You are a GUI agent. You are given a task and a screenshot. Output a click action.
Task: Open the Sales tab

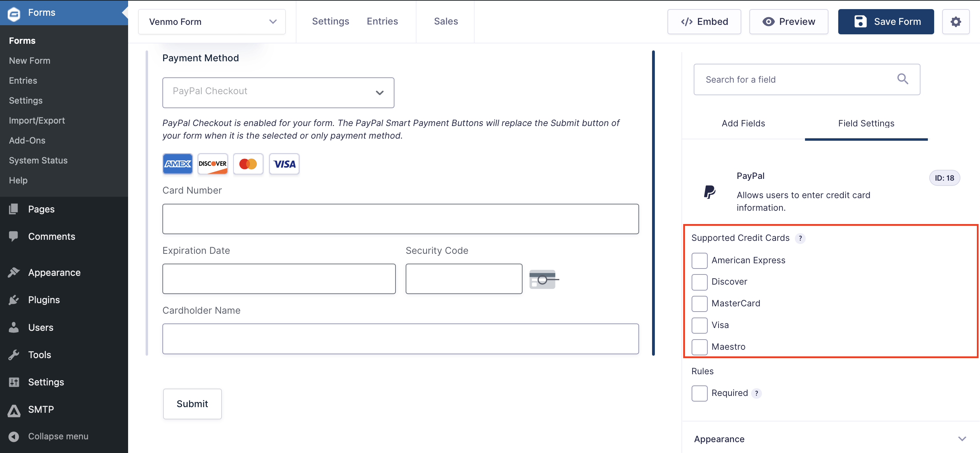(446, 21)
